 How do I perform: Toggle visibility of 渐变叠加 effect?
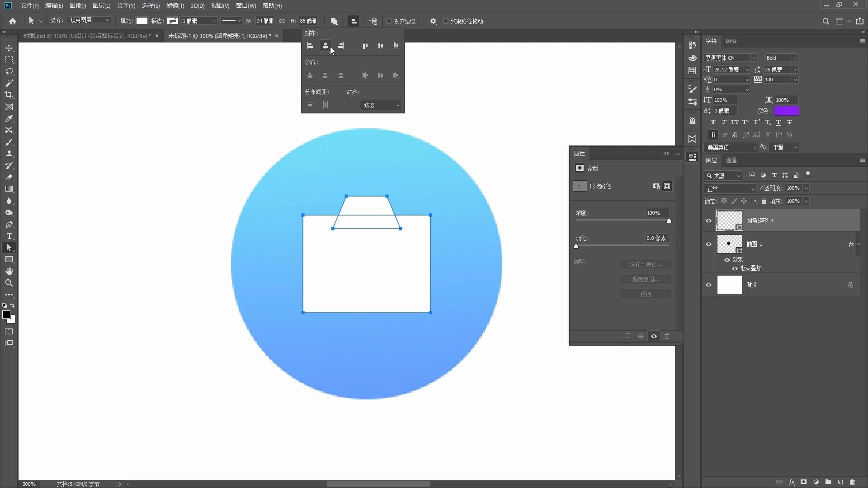735,268
